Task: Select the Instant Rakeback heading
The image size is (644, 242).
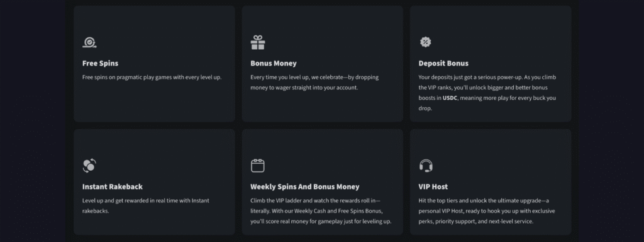Action: click(x=113, y=187)
